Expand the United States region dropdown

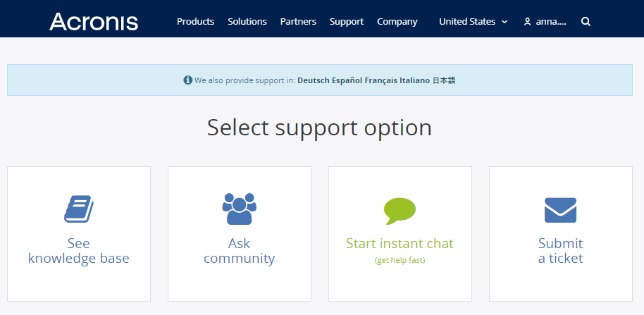[473, 22]
